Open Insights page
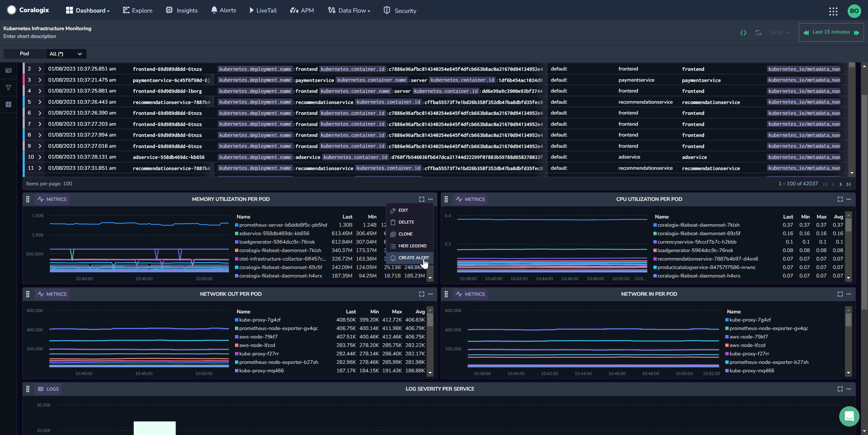 (x=182, y=11)
